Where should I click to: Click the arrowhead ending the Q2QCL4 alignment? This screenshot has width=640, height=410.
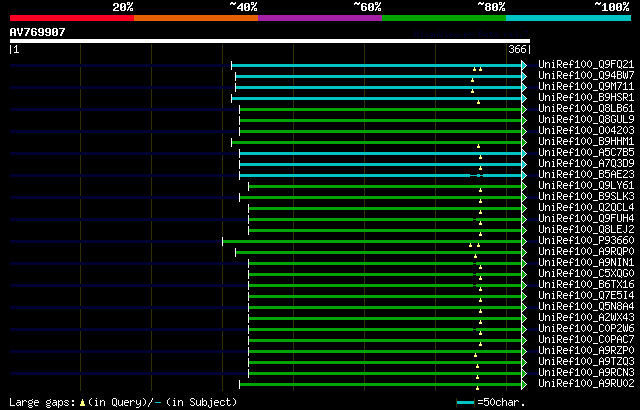[x=524, y=208]
